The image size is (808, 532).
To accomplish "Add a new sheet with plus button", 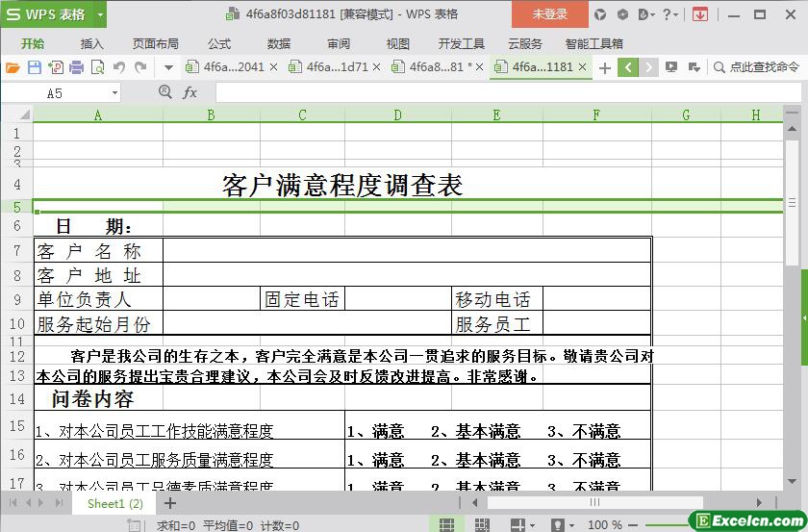I will [170, 503].
